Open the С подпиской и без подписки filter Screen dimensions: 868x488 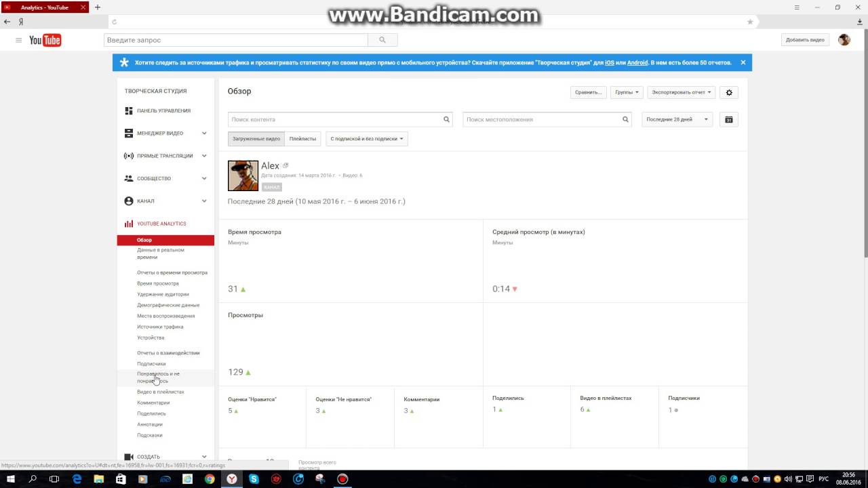tap(367, 139)
